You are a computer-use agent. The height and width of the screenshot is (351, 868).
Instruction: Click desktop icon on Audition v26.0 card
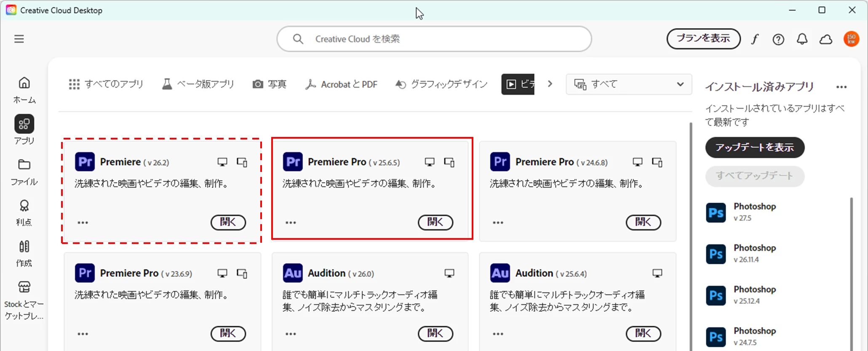(449, 273)
